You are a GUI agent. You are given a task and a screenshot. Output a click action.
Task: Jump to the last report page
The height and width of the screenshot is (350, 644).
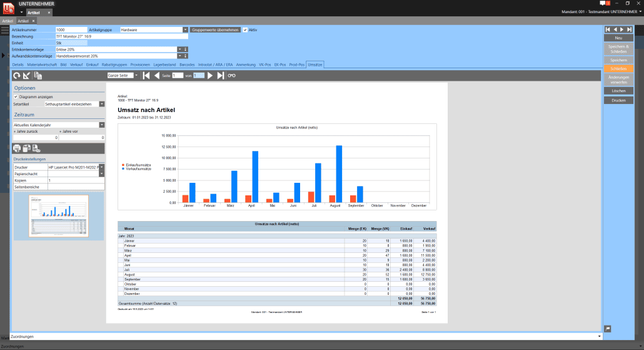221,76
